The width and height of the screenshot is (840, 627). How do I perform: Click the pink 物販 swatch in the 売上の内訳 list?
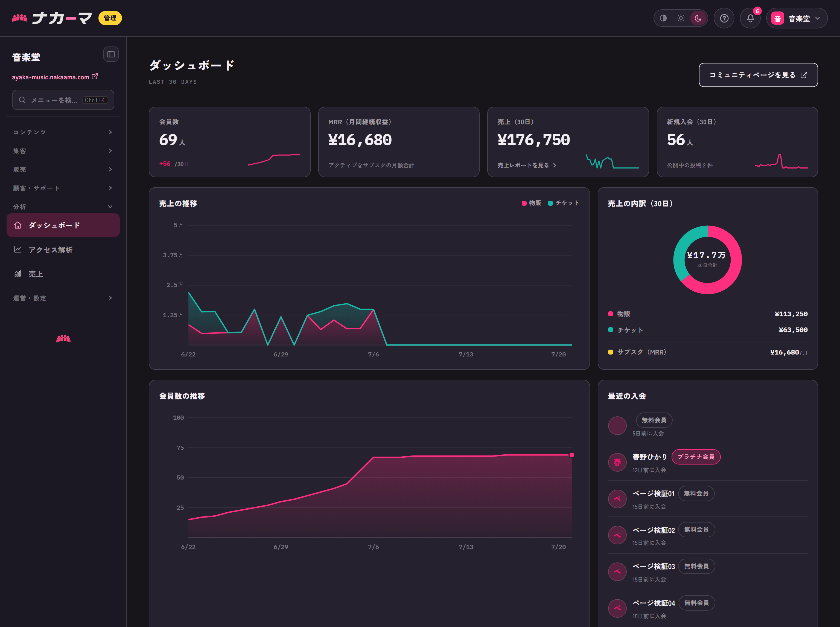click(x=611, y=314)
